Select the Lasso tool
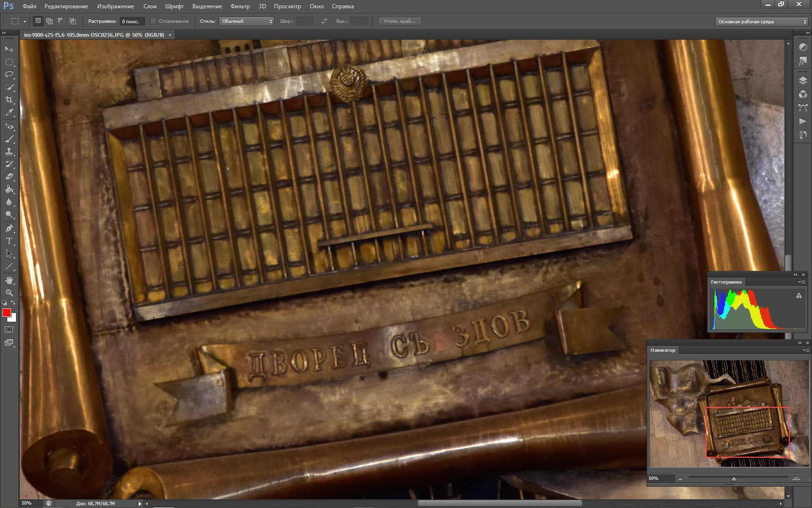 point(9,75)
